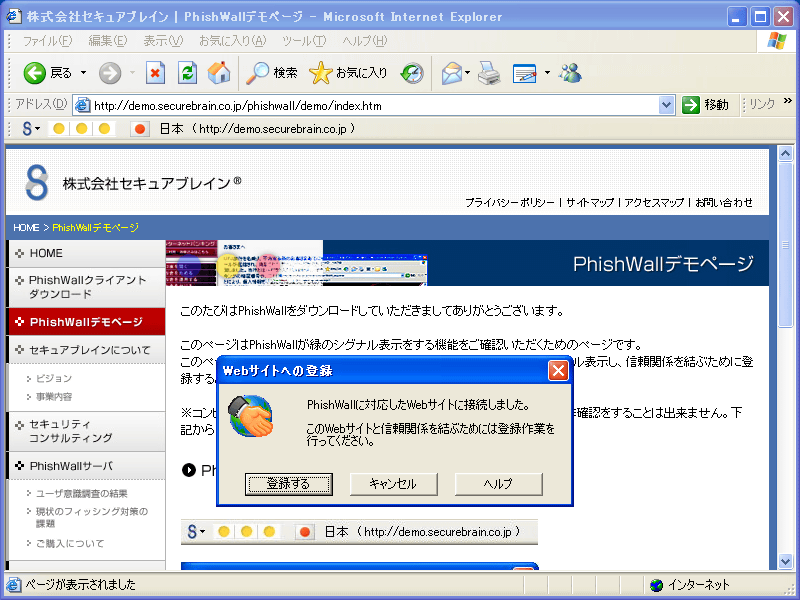Viewport: 800px width, 600px height.
Task: Open the Privacy Policy (プライバシーポリシー) link
Action: point(510,203)
